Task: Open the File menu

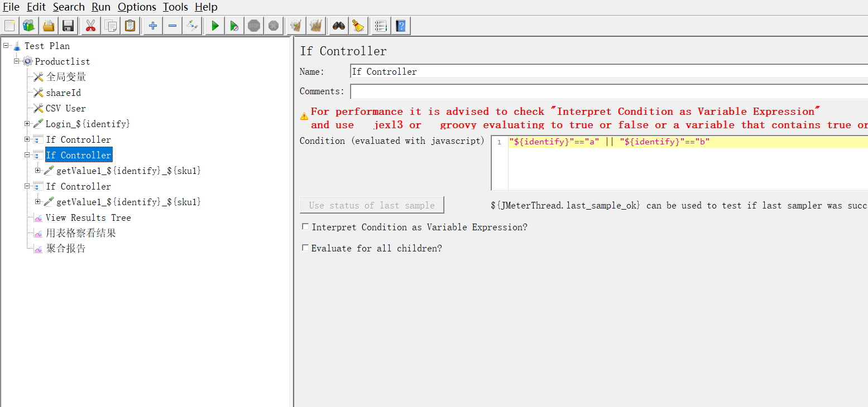Action: 11,7
